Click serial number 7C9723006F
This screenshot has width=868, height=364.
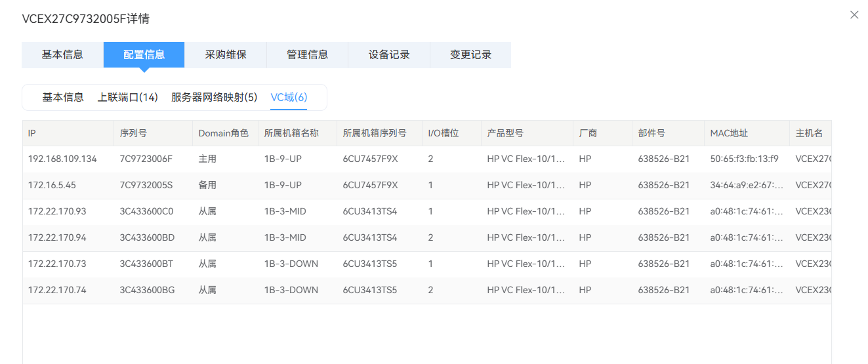coord(146,159)
